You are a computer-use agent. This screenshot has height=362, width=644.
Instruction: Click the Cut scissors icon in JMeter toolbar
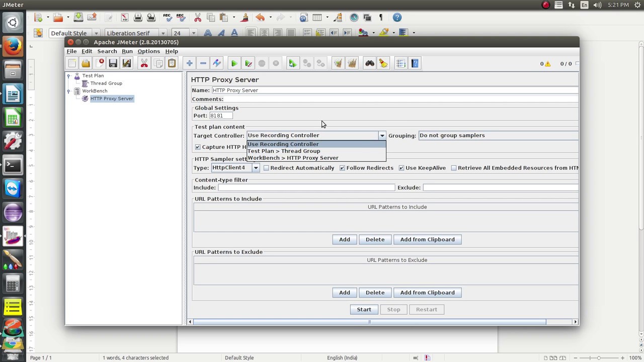pyautogui.click(x=144, y=63)
